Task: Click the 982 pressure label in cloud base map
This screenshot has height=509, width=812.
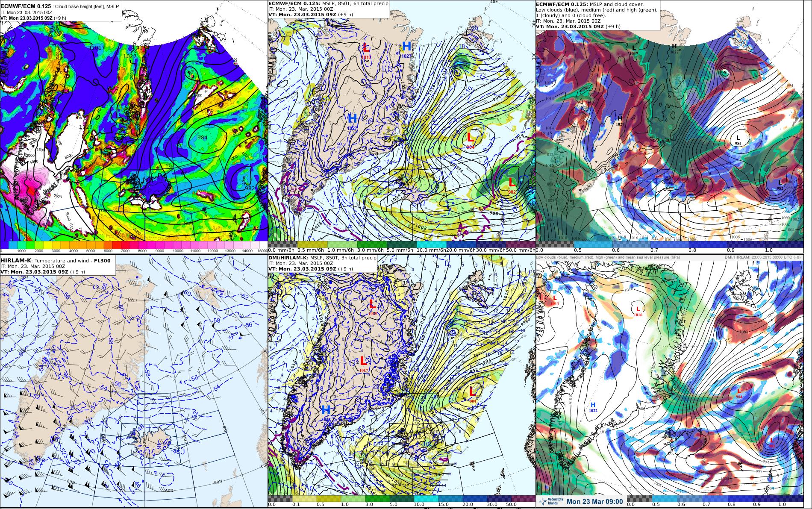Action: click(x=250, y=188)
